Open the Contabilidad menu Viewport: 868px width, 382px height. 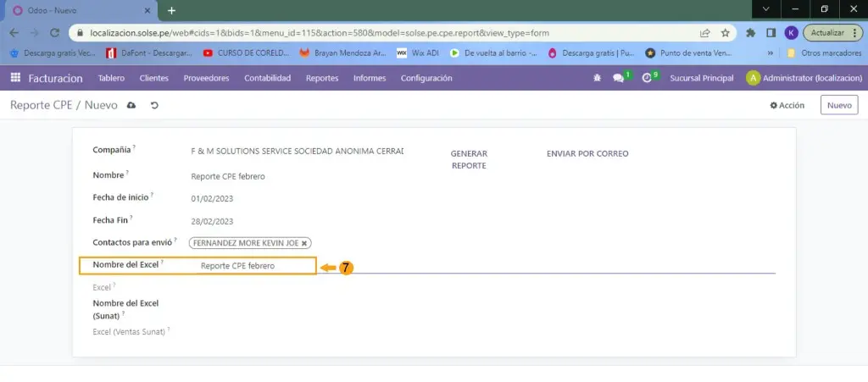tap(267, 78)
